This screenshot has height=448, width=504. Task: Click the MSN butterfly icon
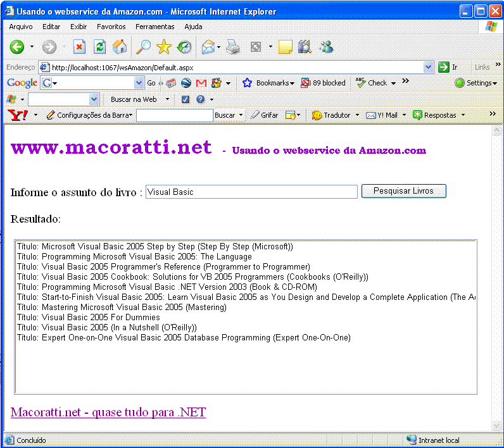coord(11,99)
